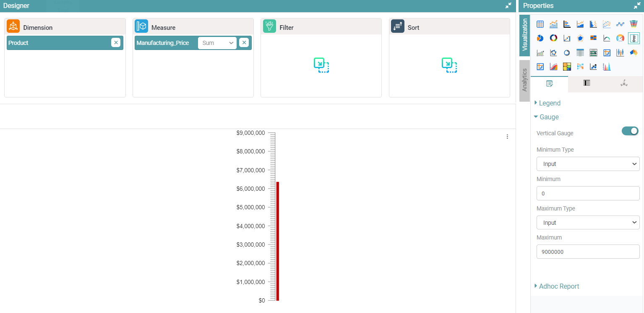Select the speedometer gauge chart icon
Screen dimensions: 644x313
point(620,38)
